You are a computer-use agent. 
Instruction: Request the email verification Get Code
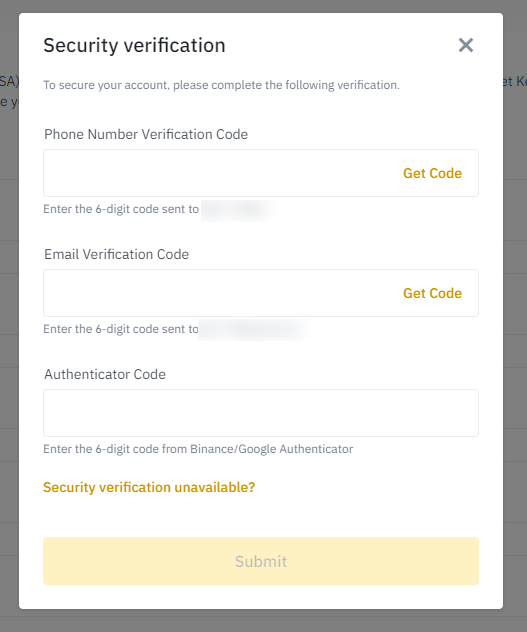coord(432,293)
